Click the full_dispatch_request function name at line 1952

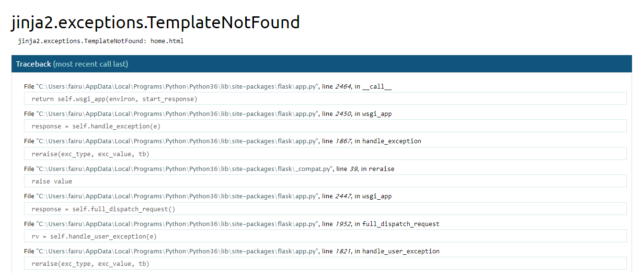[401, 224]
